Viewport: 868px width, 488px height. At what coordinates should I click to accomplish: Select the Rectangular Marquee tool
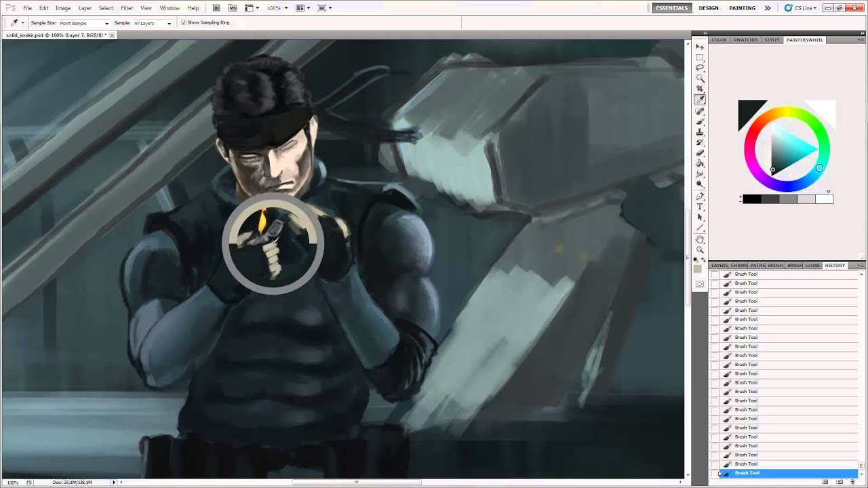coord(700,58)
